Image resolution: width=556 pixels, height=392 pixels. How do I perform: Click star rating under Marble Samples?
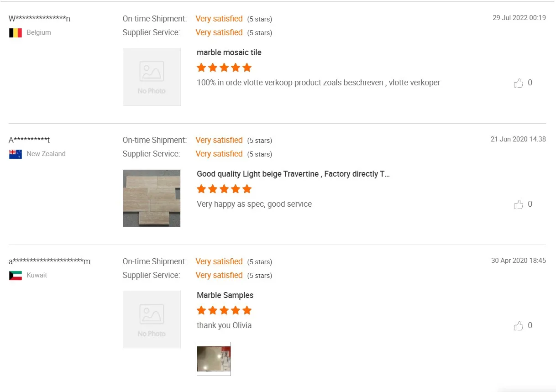(224, 311)
